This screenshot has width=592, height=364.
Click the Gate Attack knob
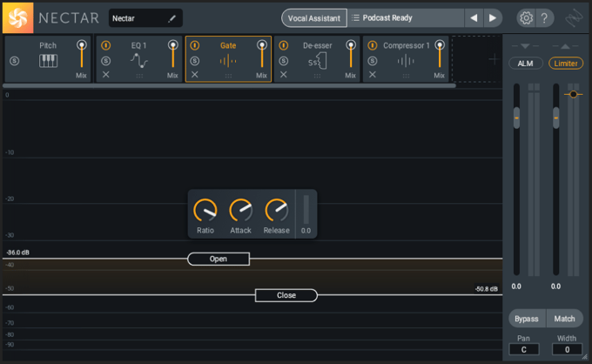click(240, 211)
